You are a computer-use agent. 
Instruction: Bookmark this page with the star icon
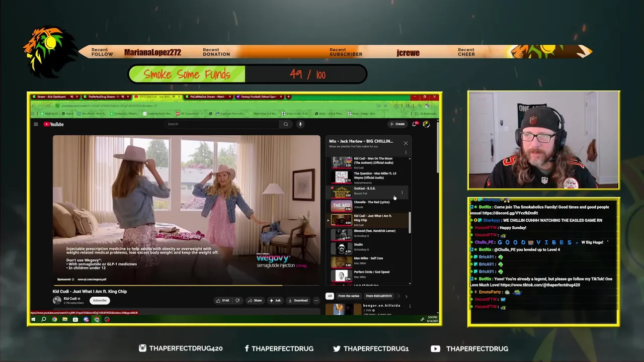[385, 106]
